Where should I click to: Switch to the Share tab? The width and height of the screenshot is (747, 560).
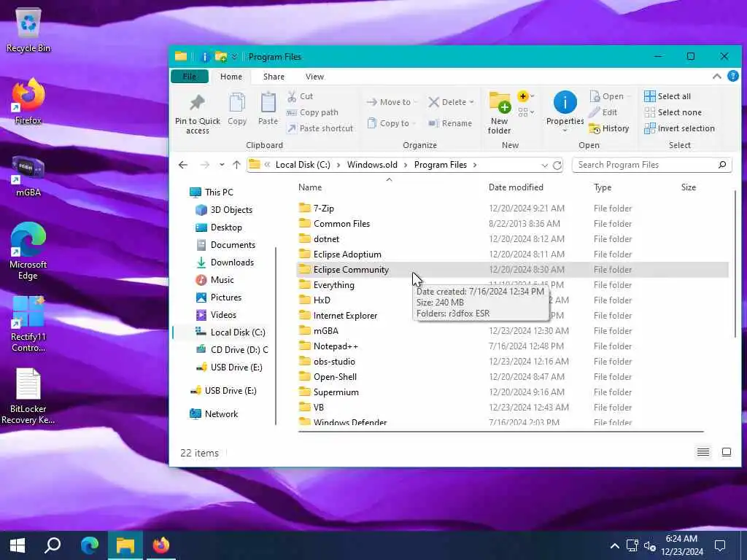pyautogui.click(x=274, y=76)
